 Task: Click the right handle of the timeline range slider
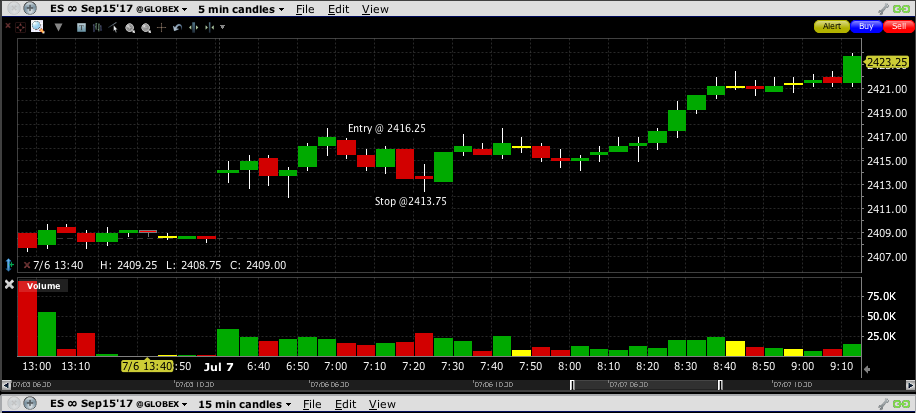(720, 385)
